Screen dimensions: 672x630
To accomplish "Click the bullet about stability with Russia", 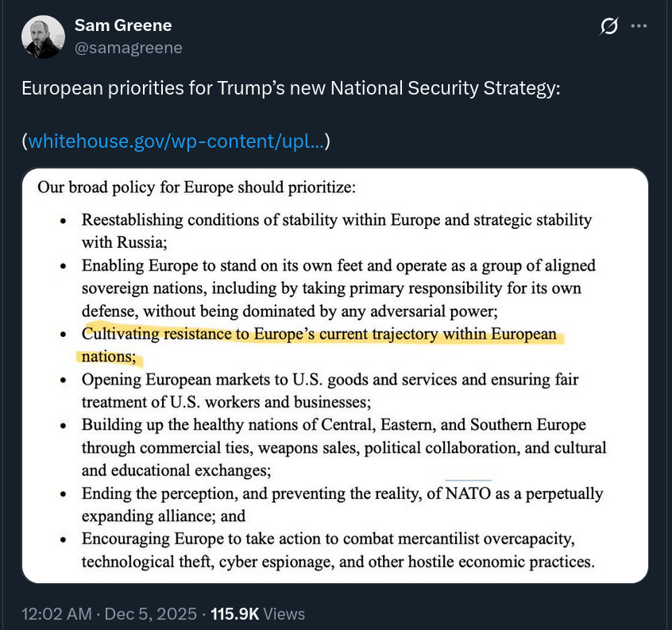I will [x=336, y=230].
